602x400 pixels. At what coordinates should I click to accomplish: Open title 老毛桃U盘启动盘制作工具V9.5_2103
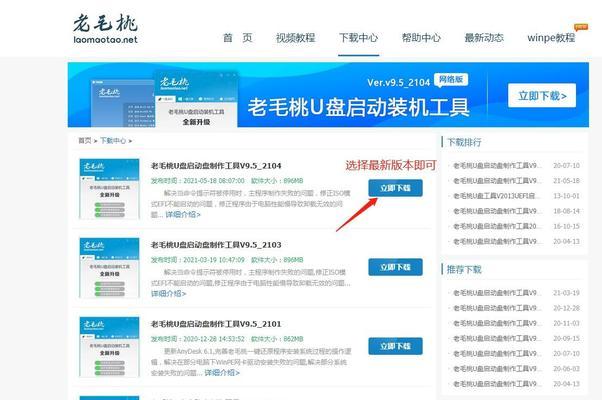(x=216, y=245)
